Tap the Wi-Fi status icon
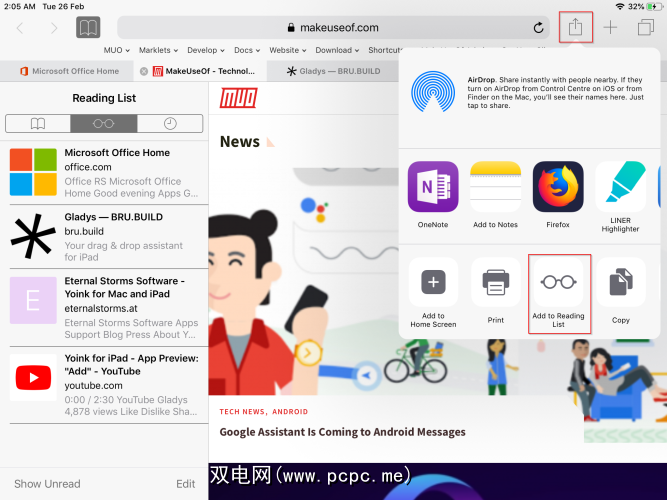 pyautogui.click(x=620, y=6)
